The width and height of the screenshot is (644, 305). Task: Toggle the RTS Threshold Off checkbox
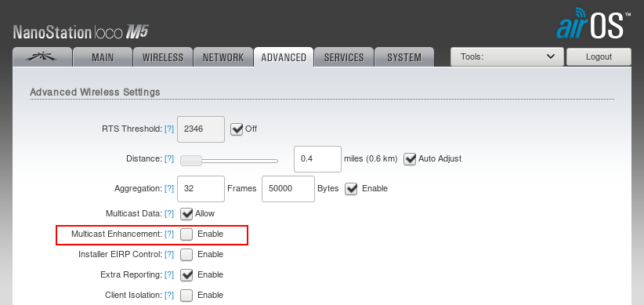point(237,129)
